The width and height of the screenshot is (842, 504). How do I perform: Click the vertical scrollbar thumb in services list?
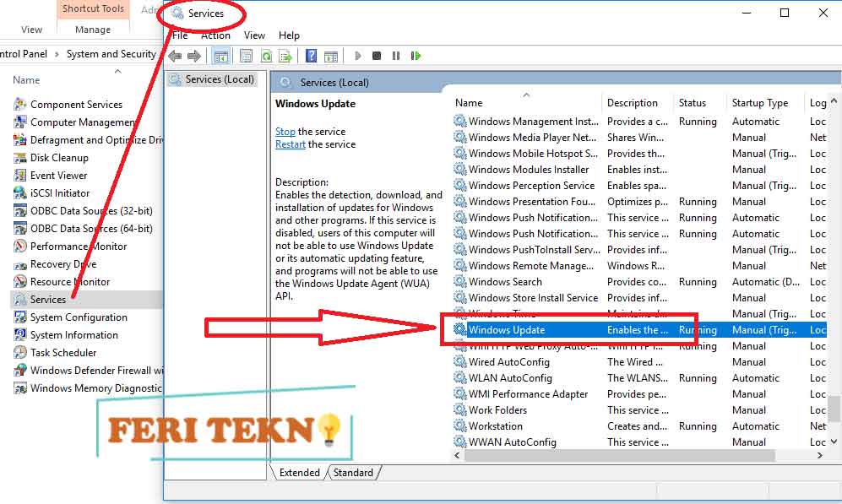click(x=834, y=409)
